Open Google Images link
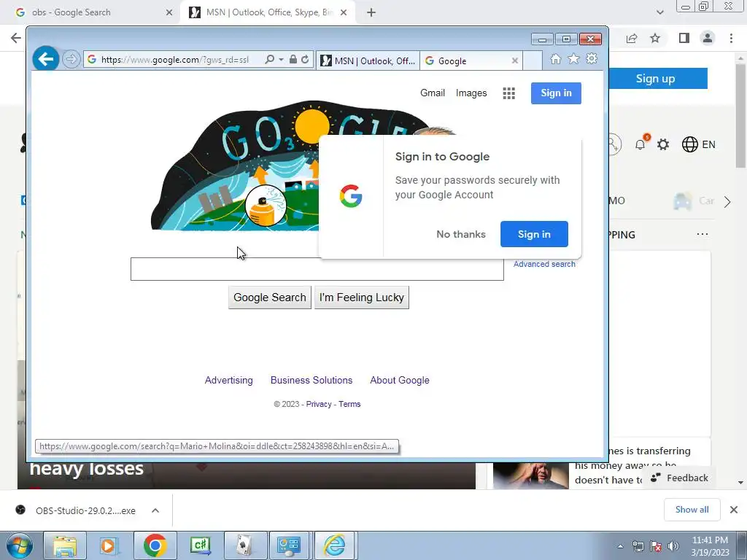Viewport: 747px width, 560px height. coord(471,93)
